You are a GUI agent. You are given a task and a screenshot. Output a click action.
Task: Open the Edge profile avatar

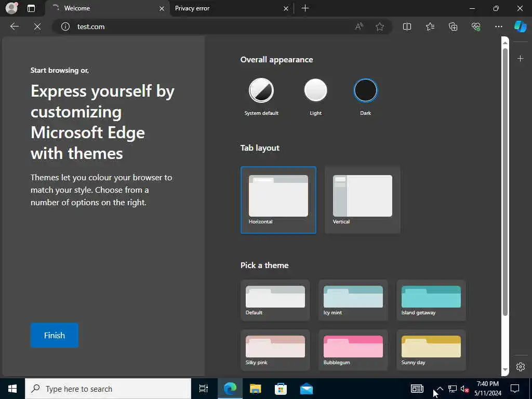tap(11, 8)
